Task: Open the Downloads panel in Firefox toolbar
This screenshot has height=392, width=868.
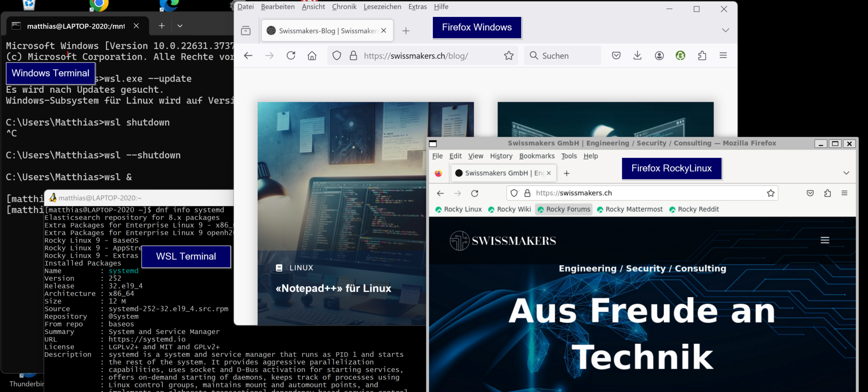Action: (x=637, y=56)
